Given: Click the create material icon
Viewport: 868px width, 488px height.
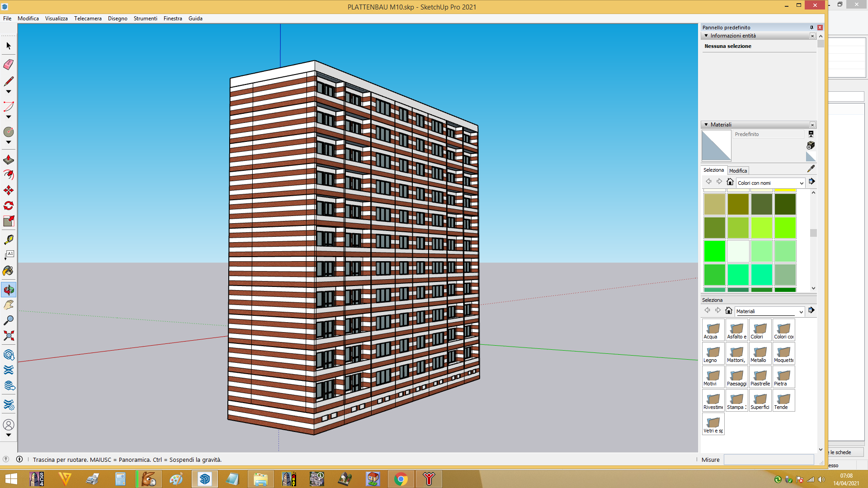Looking at the screenshot, I should click(x=811, y=145).
